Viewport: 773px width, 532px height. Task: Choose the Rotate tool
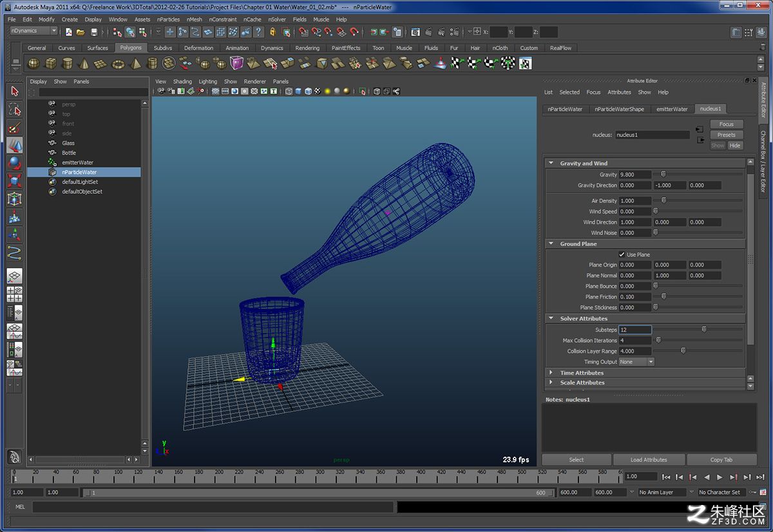point(14,163)
